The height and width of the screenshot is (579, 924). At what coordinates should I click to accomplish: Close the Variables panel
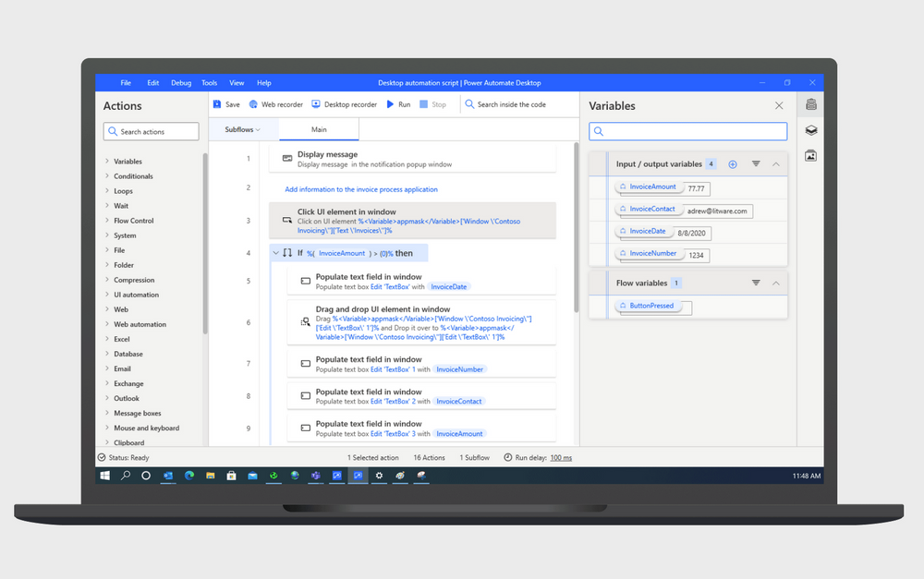(x=779, y=105)
